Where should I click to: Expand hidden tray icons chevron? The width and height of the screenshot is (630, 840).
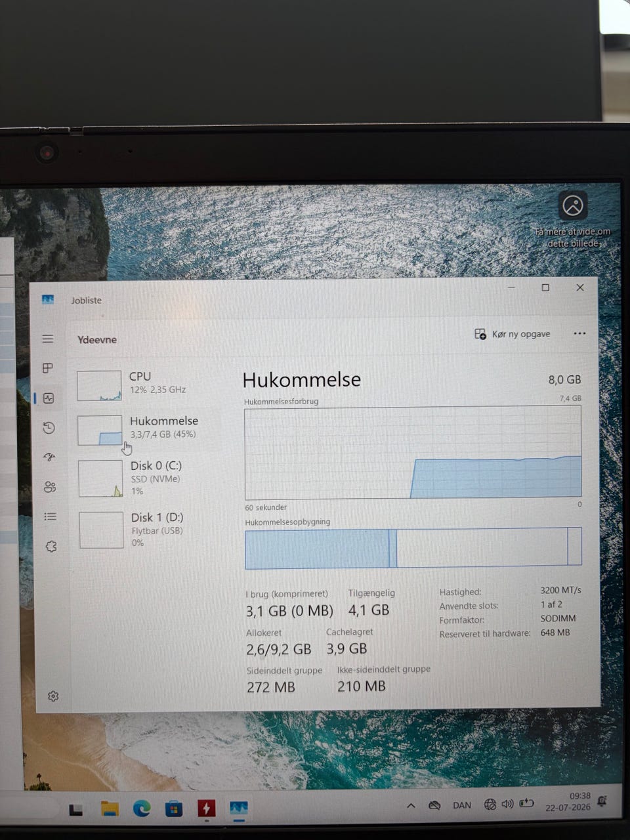[411, 805]
